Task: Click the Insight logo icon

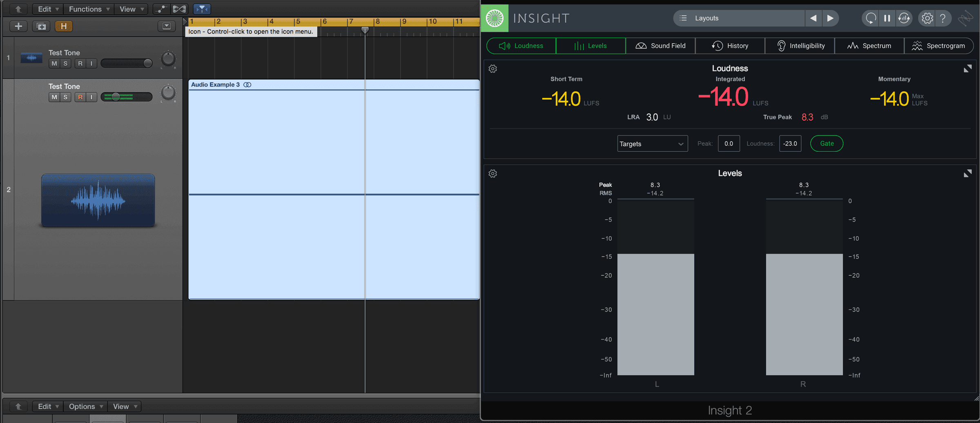Action: tap(494, 18)
